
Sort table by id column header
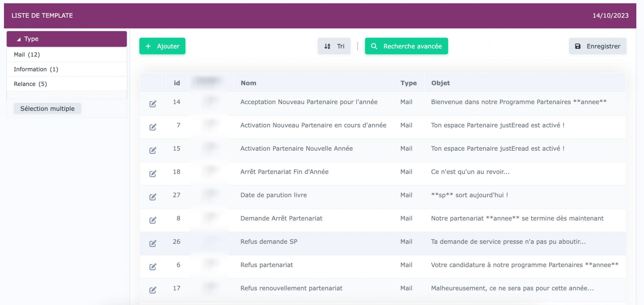(x=177, y=83)
